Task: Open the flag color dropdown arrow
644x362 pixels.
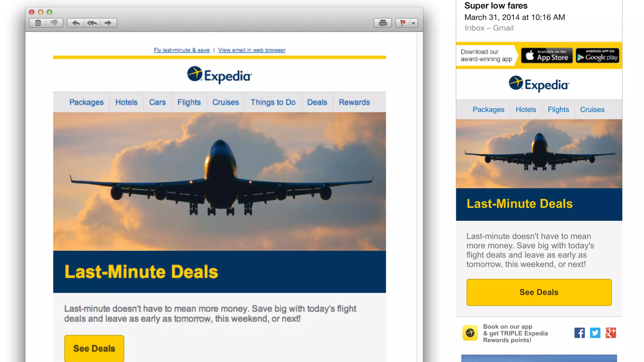Action: click(414, 23)
